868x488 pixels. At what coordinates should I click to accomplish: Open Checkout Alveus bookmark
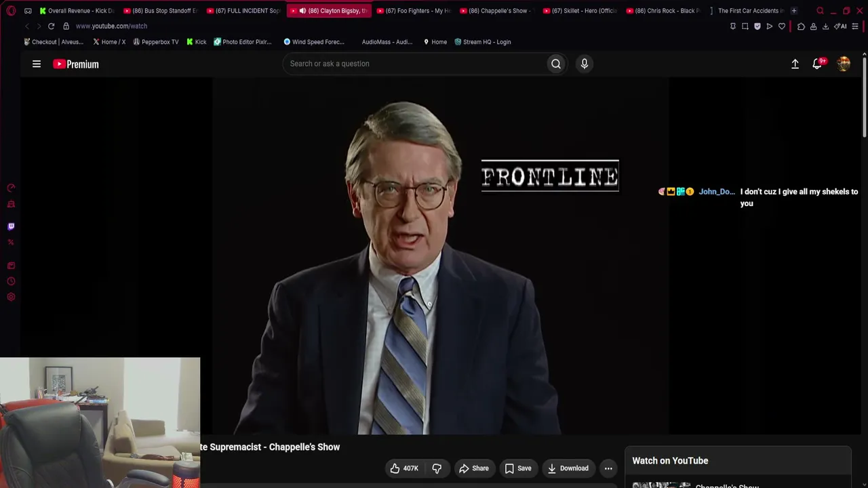(54, 42)
